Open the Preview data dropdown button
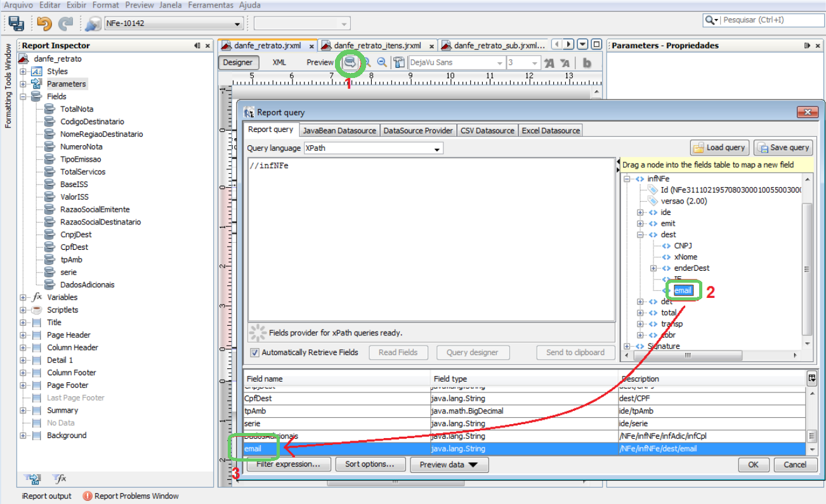Viewport: 826px width, 504px height. (449, 465)
